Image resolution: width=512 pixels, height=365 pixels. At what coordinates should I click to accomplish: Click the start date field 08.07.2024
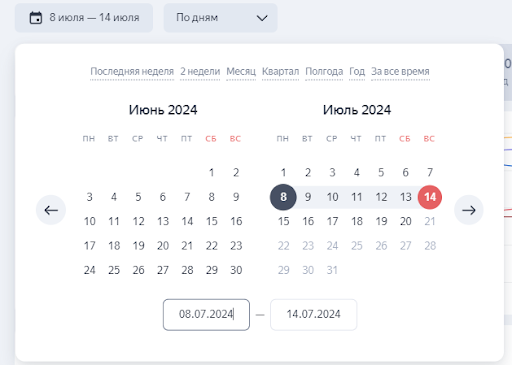tap(206, 315)
